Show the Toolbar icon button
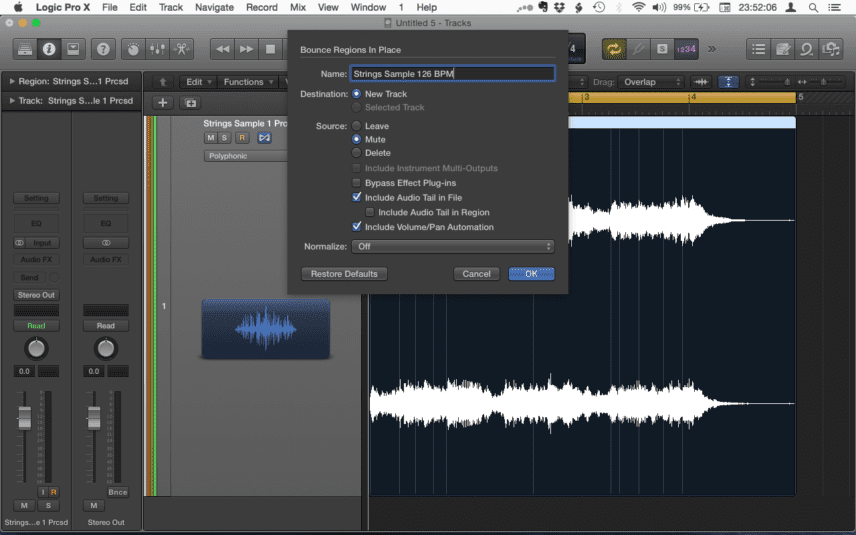The height and width of the screenshot is (535, 856). [x=73, y=49]
